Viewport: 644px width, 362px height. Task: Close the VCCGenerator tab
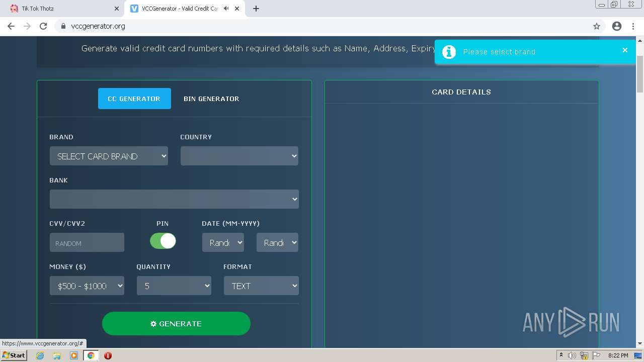click(x=237, y=9)
